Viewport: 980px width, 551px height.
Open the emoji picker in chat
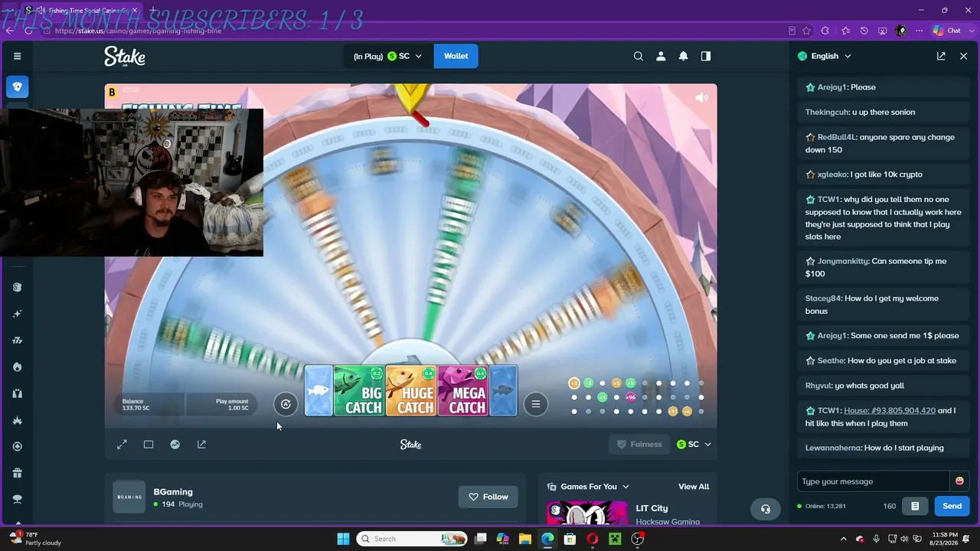[959, 481]
